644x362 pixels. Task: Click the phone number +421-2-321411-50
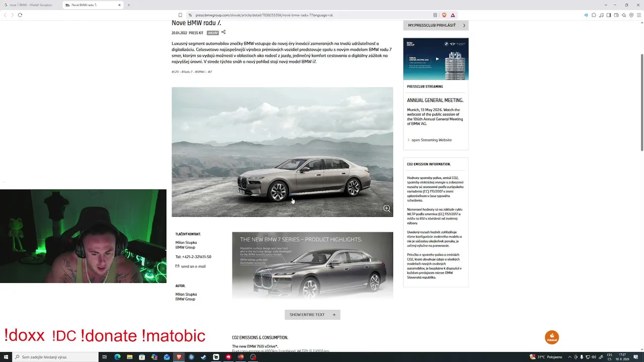pyautogui.click(x=197, y=257)
